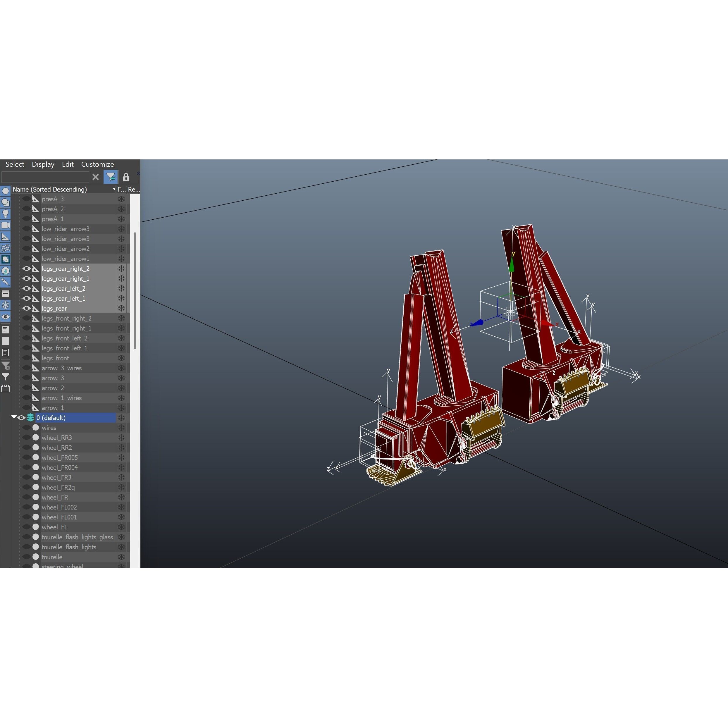Toggle the Display Shapes filter icon
The width and height of the screenshot is (728, 728).
6,202
